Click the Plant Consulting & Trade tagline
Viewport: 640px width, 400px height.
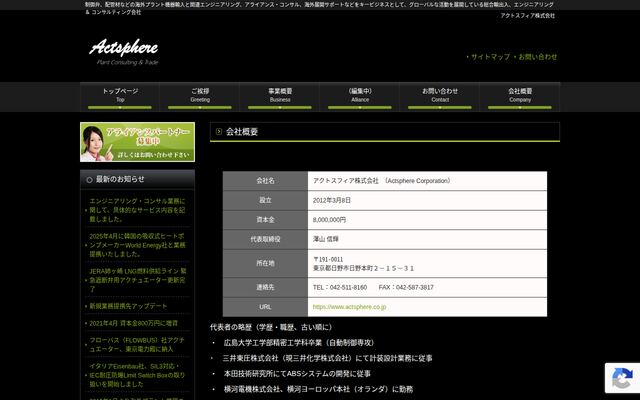pyautogui.click(x=127, y=62)
